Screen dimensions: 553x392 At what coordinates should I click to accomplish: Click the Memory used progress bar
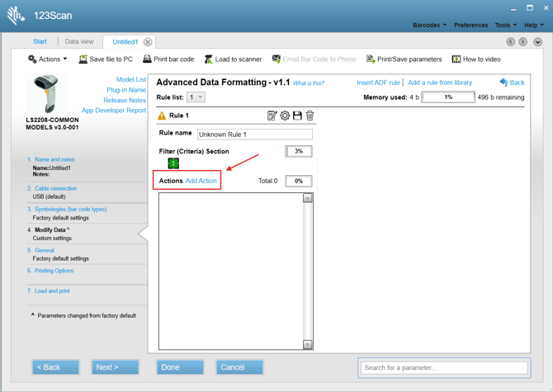[x=448, y=97]
